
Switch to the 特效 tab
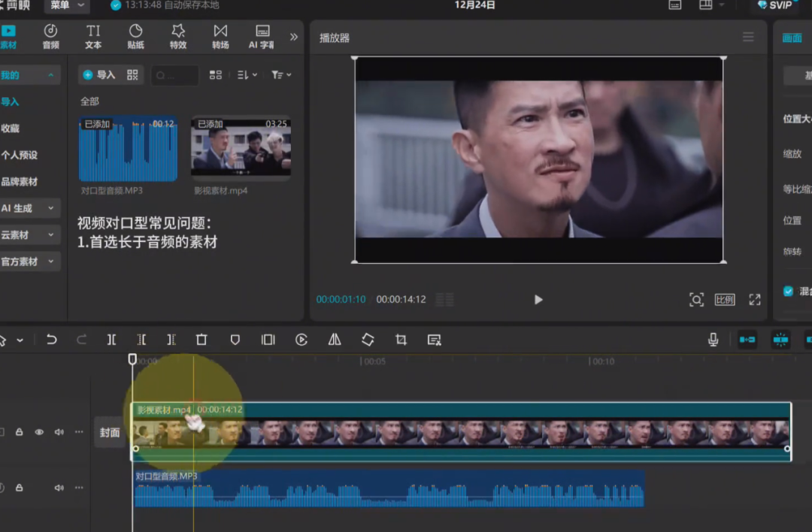pyautogui.click(x=178, y=37)
